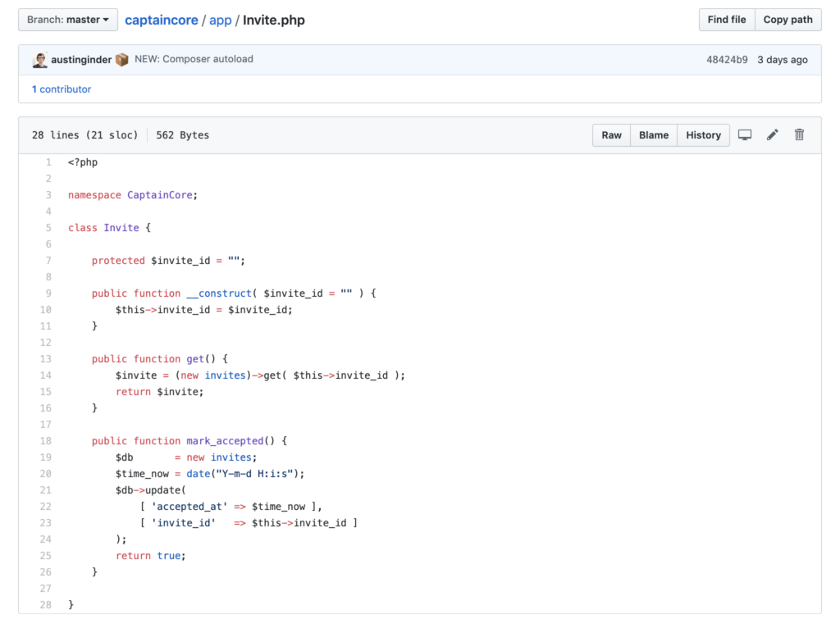This screenshot has height=628, width=840.
Task: Delete the file using the trash icon
Action: [799, 134]
